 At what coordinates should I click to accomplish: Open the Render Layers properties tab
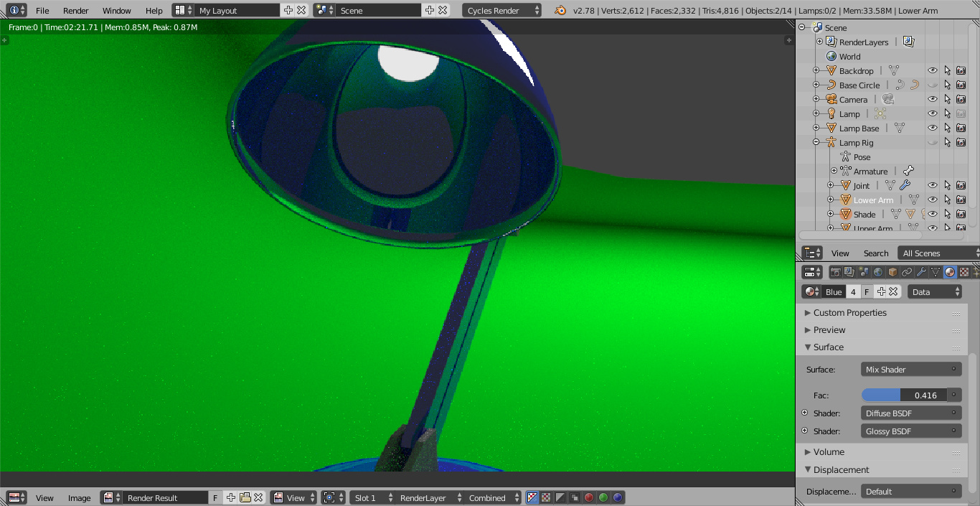pos(849,272)
